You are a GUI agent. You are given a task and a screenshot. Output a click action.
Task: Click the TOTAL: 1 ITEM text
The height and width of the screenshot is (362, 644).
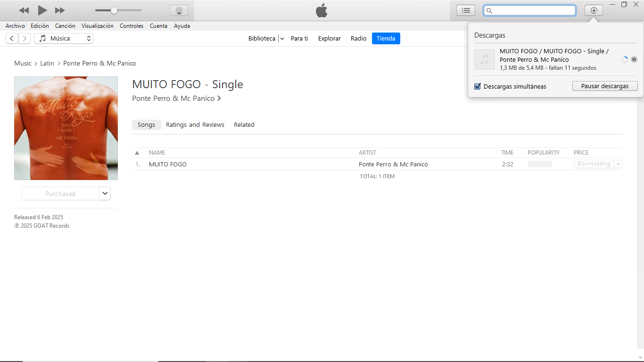pyautogui.click(x=377, y=176)
